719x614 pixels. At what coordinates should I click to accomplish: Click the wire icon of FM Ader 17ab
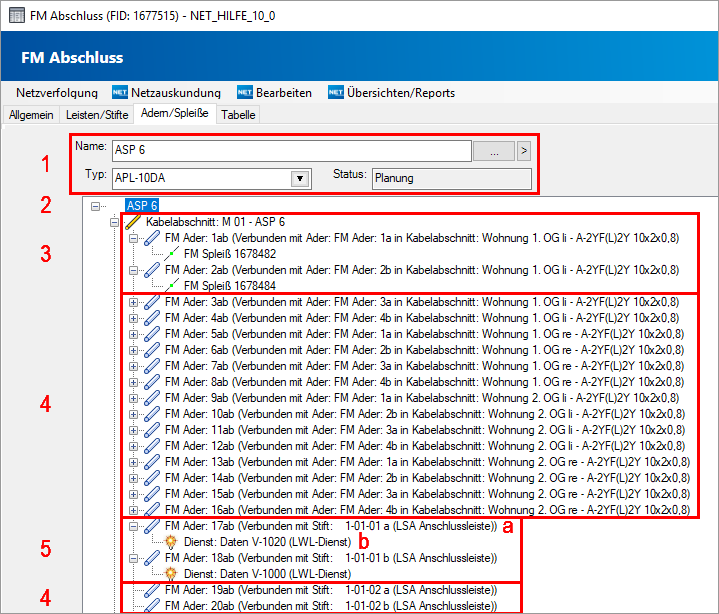[x=151, y=525]
